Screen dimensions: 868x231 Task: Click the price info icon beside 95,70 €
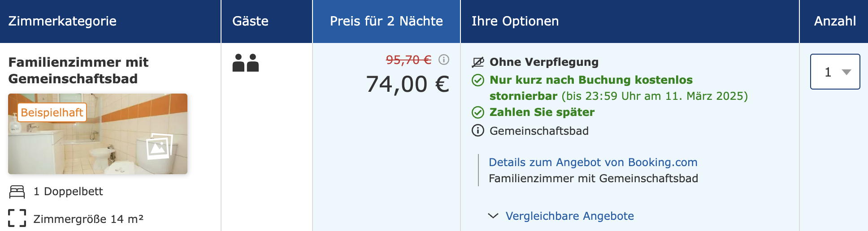click(444, 60)
